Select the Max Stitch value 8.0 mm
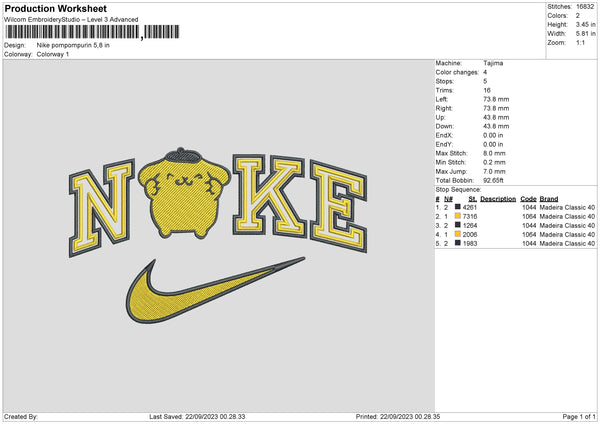This screenshot has width=600, height=424. [494, 153]
